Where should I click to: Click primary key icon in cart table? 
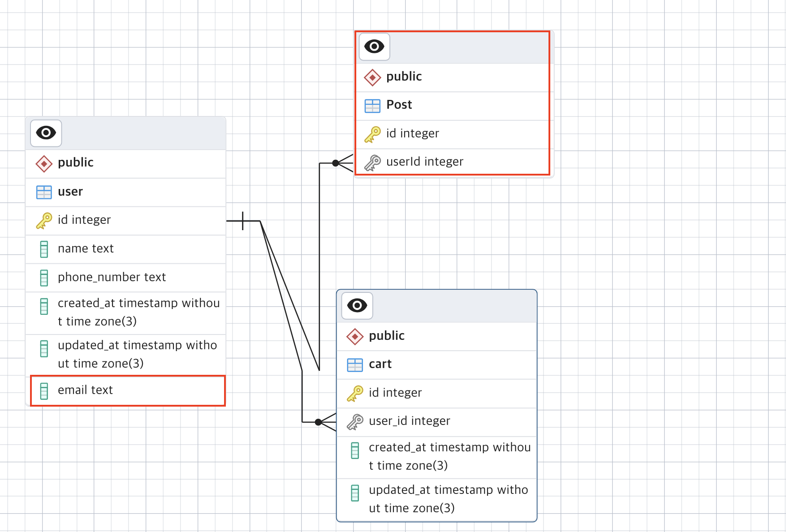[x=355, y=394]
